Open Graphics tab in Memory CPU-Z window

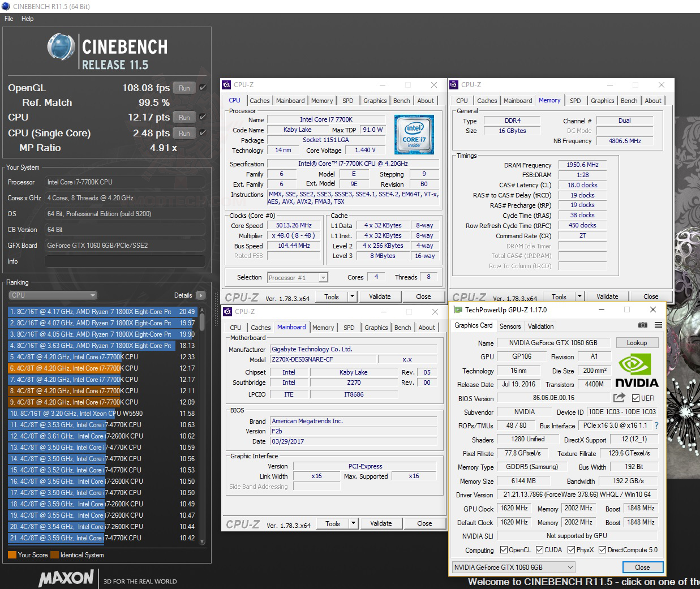click(603, 101)
